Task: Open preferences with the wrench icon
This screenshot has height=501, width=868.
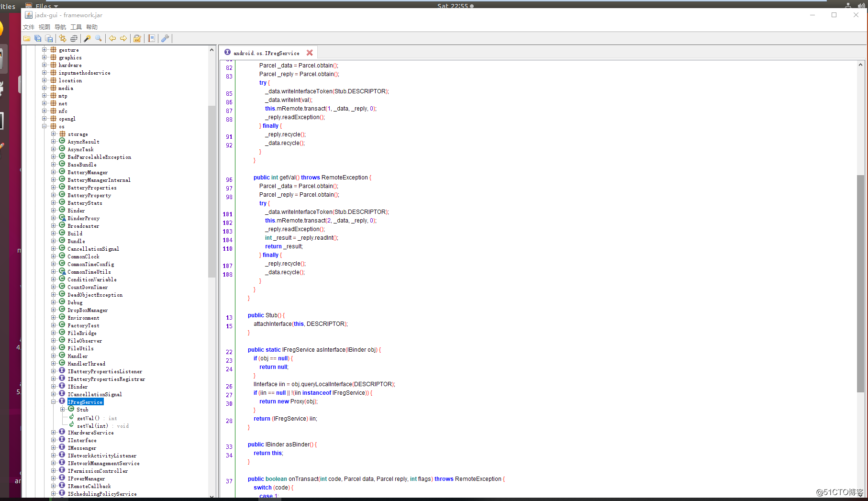Action: click(165, 38)
